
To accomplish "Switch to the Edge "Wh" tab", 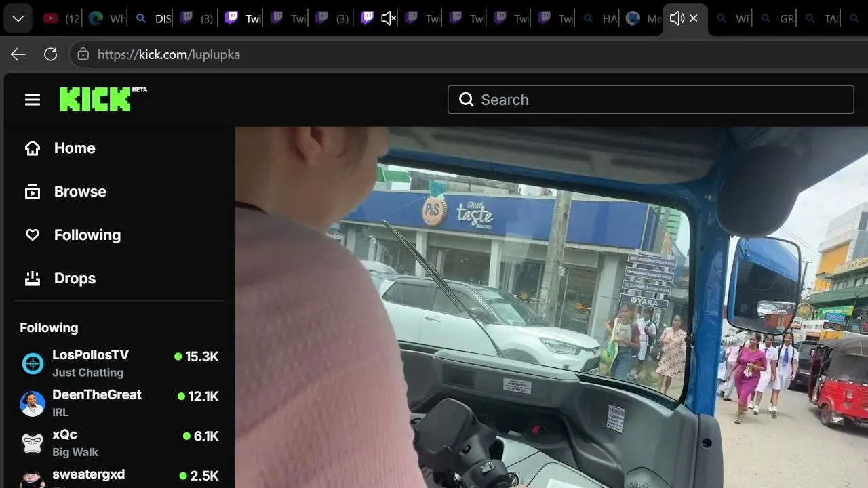I will [x=106, y=18].
